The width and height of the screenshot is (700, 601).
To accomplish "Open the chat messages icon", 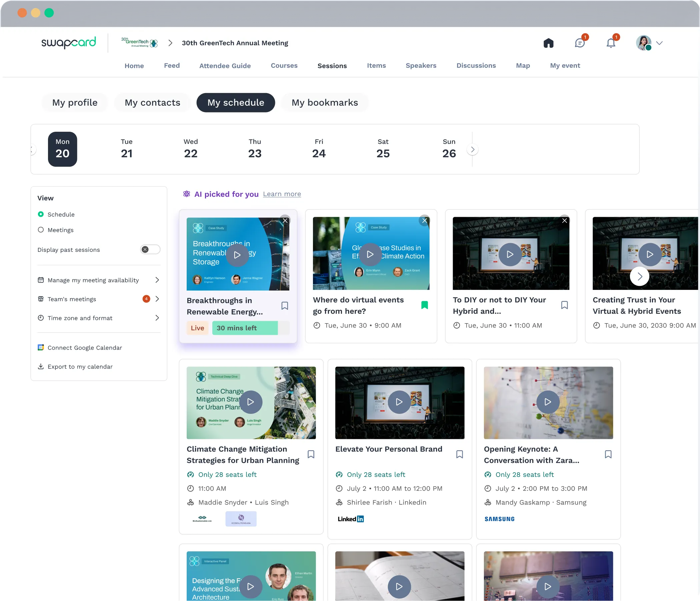I will click(x=580, y=43).
